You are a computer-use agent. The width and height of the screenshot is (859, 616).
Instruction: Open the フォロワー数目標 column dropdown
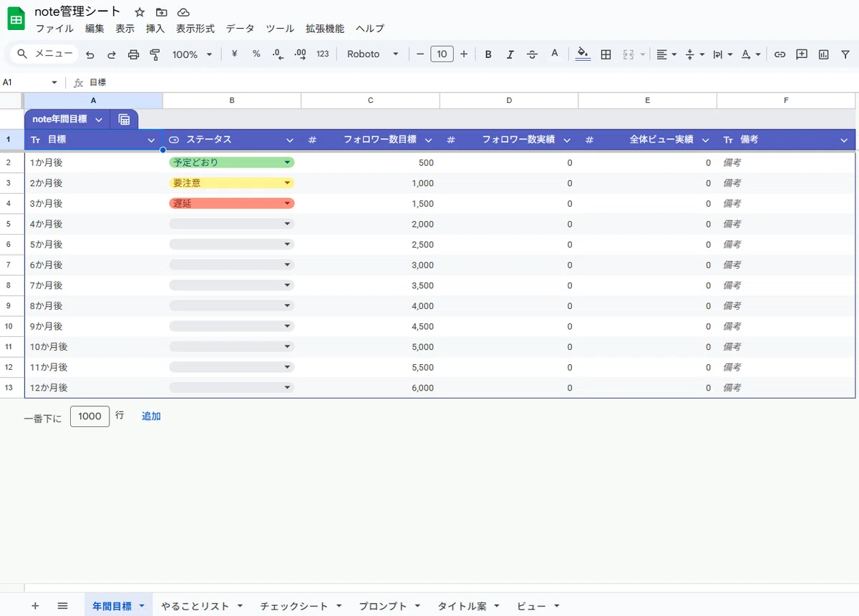[428, 140]
